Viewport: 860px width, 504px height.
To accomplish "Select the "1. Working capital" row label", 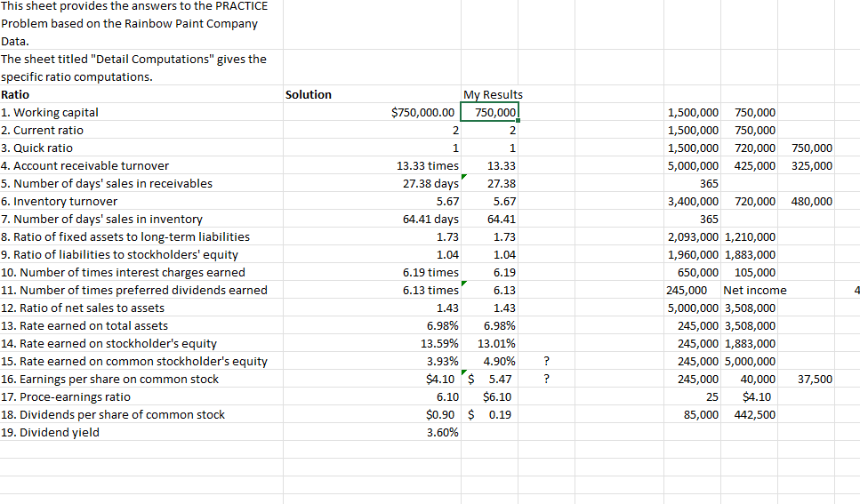I will click(141, 112).
